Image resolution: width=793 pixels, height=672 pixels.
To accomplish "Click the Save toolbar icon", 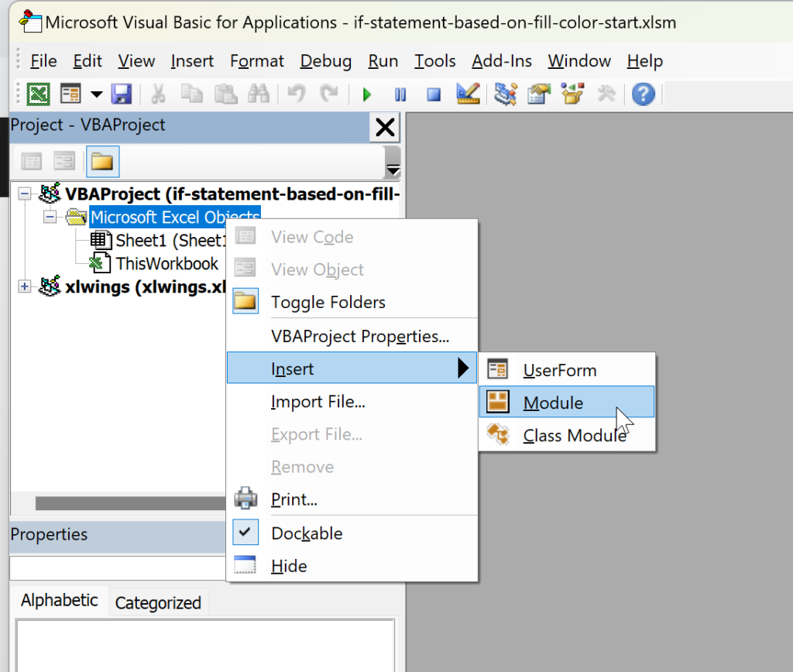I will click(x=122, y=94).
